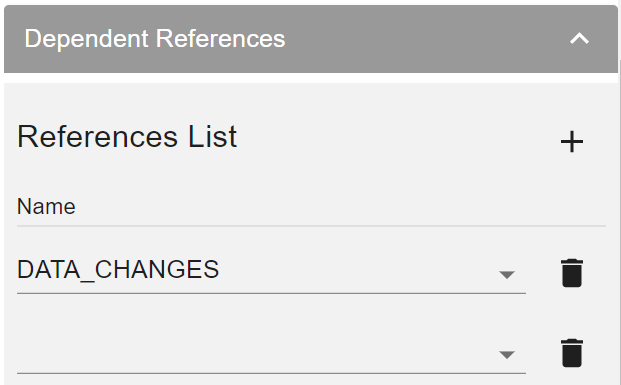Click the References List heading
The height and width of the screenshot is (385, 621).
[x=127, y=137]
